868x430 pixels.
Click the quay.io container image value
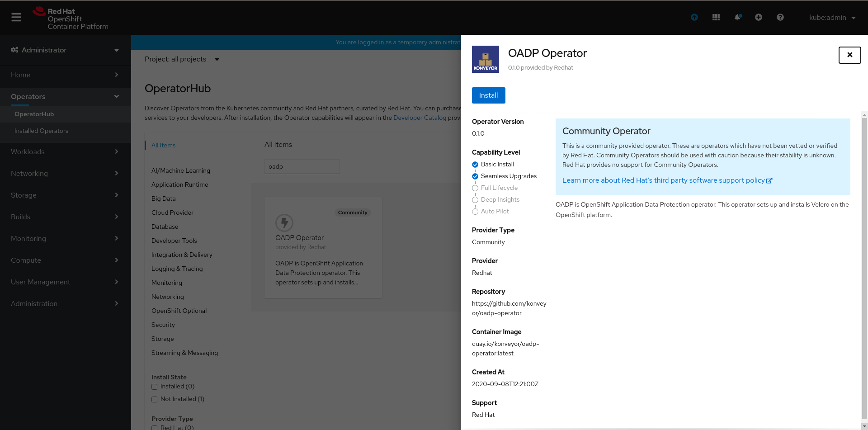pyautogui.click(x=505, y=349)
